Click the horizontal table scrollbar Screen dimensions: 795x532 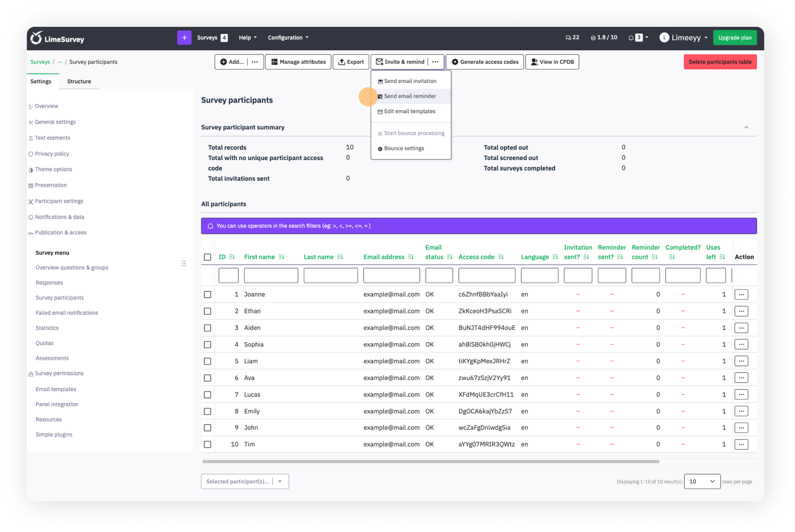click(x=431, y=462)
